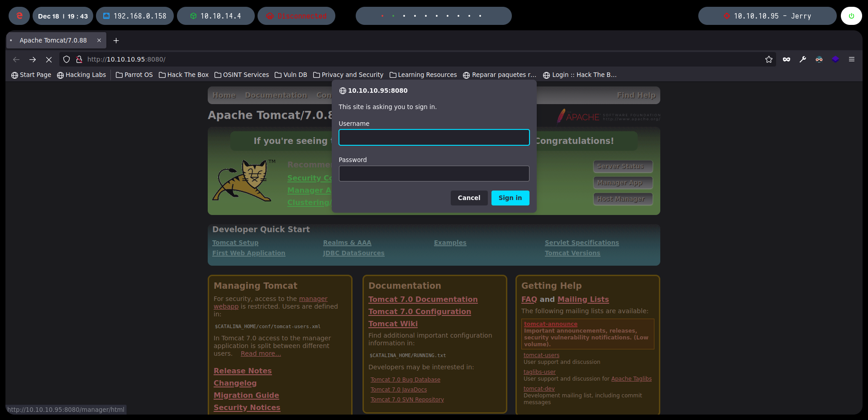Click the browser back arrow

click(x=16, y=59)
